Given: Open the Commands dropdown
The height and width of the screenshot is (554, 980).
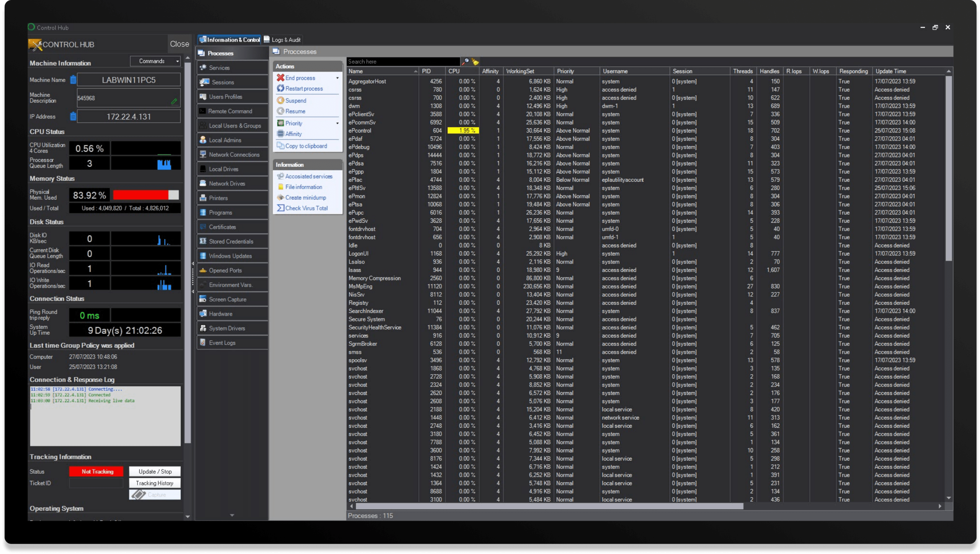Looking at the screenshot, I should pos(155,61).
